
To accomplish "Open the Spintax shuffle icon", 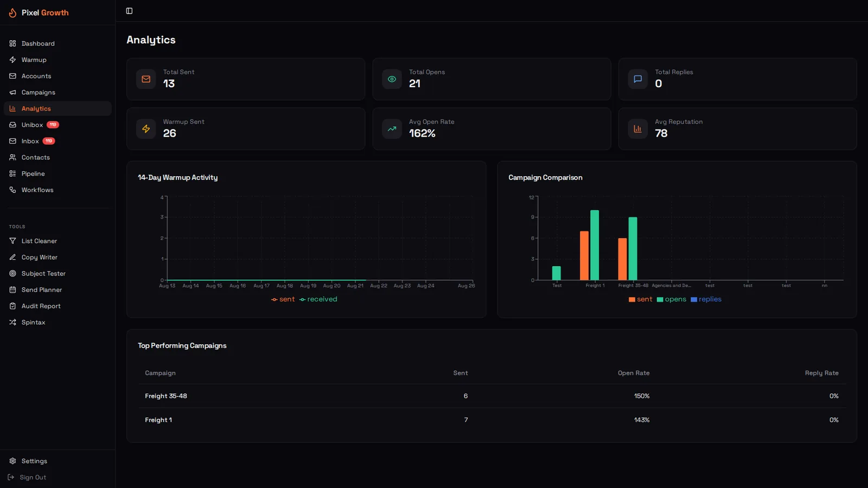I will (12, 322).
